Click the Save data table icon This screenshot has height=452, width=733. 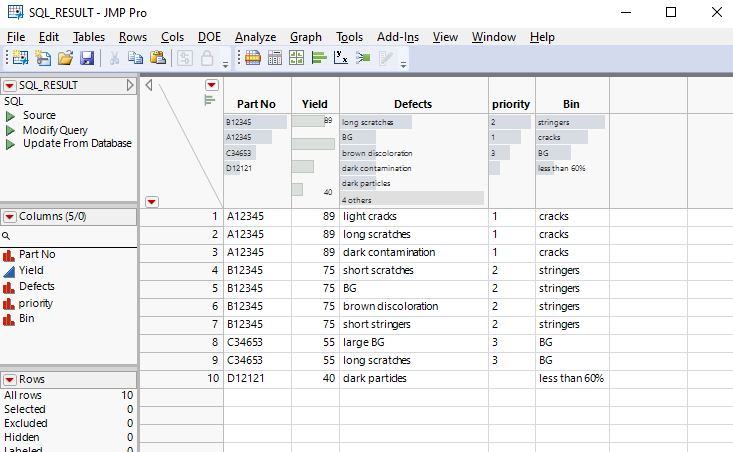[x=87, y=59]
